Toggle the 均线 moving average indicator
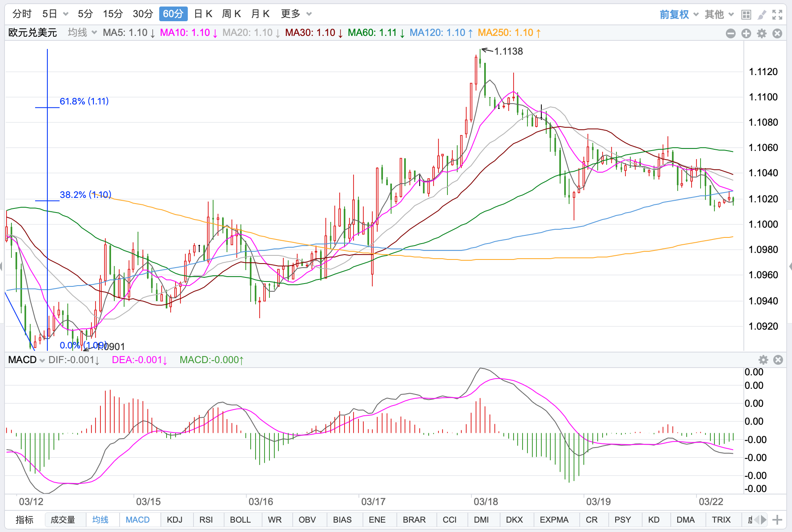Image resolution: width=792 pixels, height=532 pixels. pos(100,520)
